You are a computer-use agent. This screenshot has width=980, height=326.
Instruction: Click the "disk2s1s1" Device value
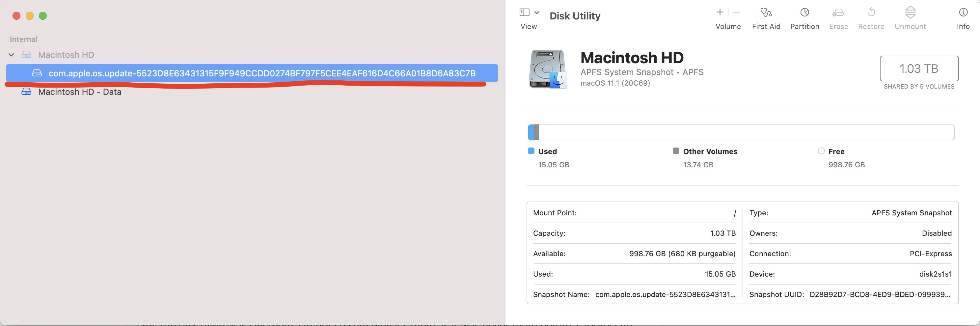(936, 274)
